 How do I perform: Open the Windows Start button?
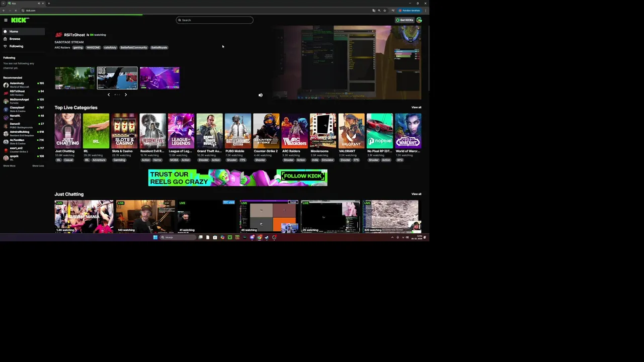155,237
